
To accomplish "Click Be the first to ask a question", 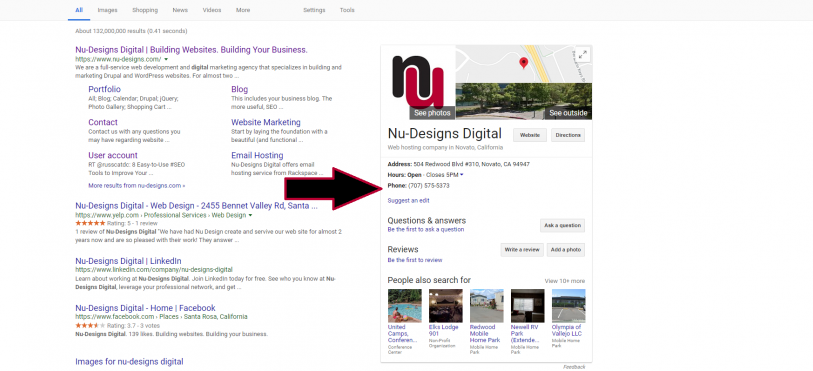I will point(426,229).
